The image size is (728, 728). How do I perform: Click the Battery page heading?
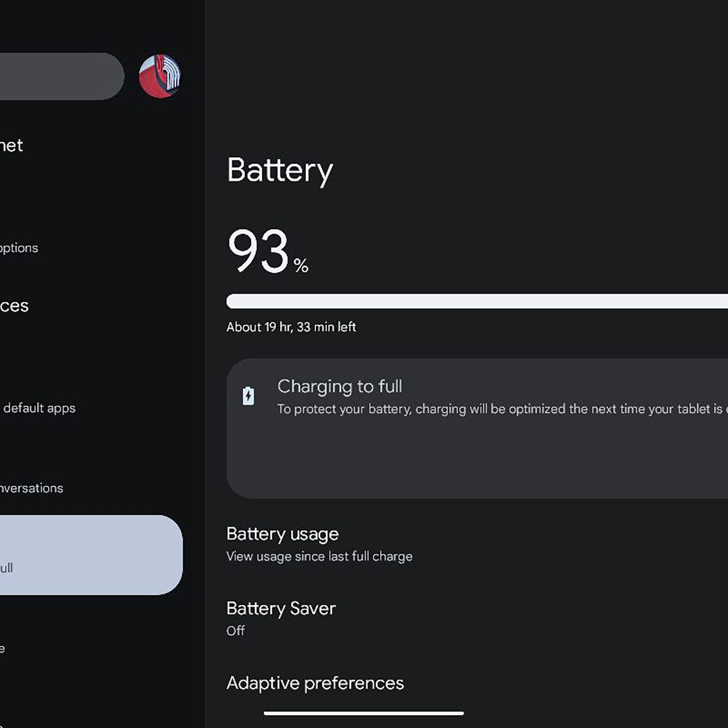point(280,170)
